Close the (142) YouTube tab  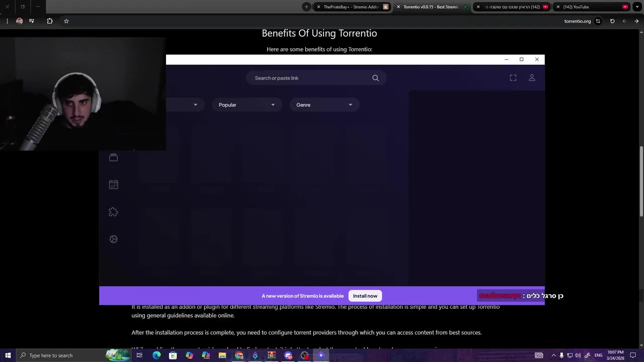(x=558, y=7)
